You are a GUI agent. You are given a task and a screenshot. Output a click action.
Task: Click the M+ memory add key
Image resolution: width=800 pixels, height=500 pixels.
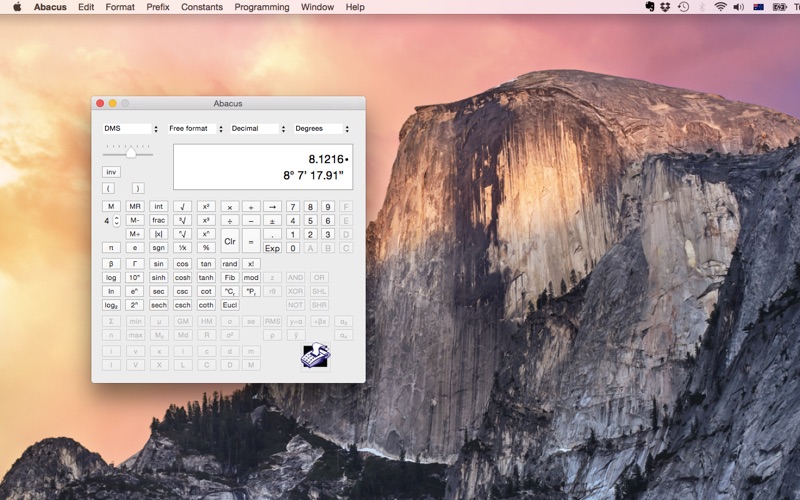(x=135, y=234)
